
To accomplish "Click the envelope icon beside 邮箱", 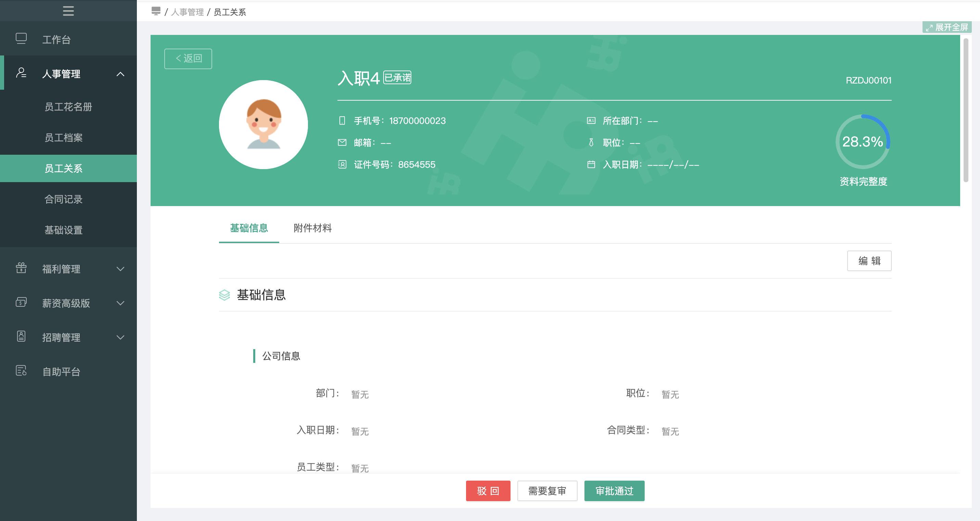I will pyautogui.click(x=342, y=142).
